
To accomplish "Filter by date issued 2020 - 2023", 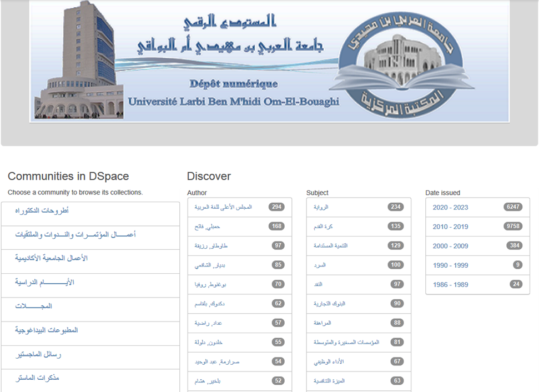I will point(450,207).
